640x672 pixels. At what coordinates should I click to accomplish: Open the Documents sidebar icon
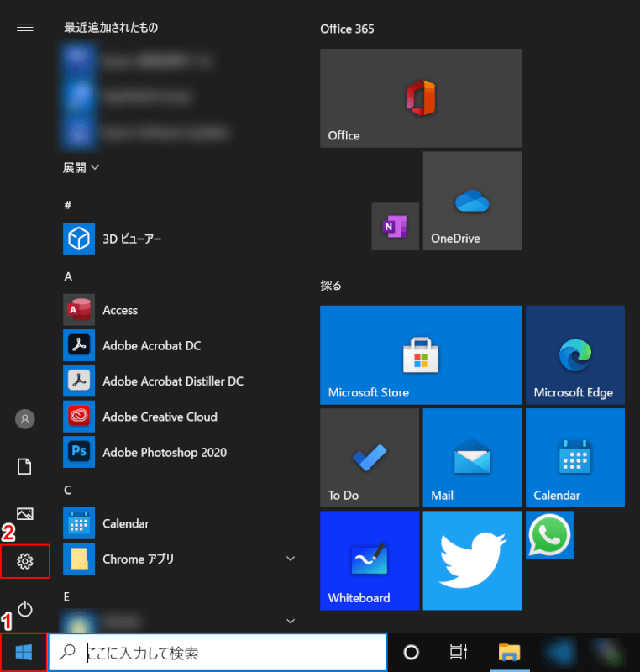click(25, 466)
